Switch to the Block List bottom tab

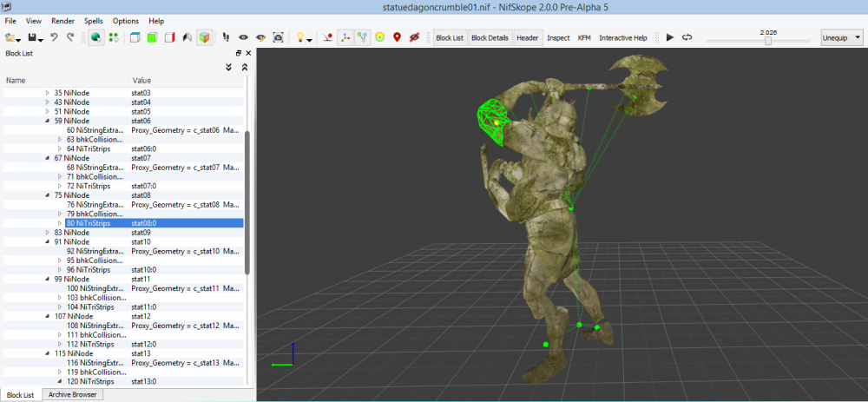(20, 395)
